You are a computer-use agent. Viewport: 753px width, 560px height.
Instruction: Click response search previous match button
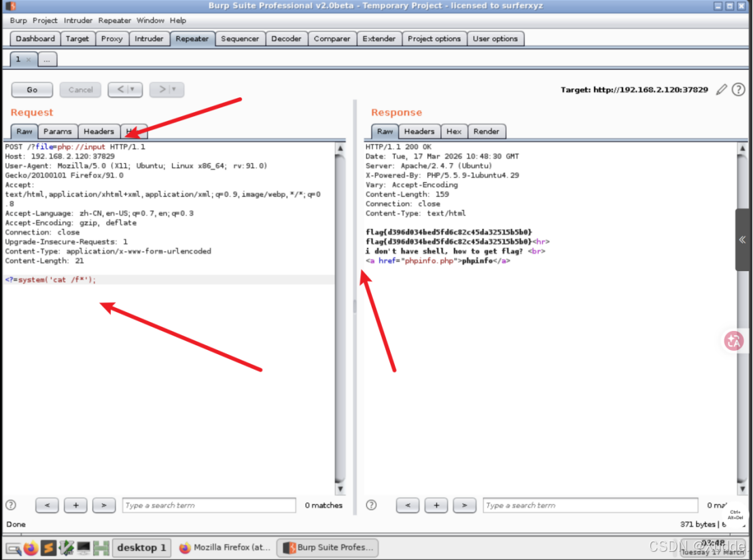pyautogui.click(x=408, y=505)
